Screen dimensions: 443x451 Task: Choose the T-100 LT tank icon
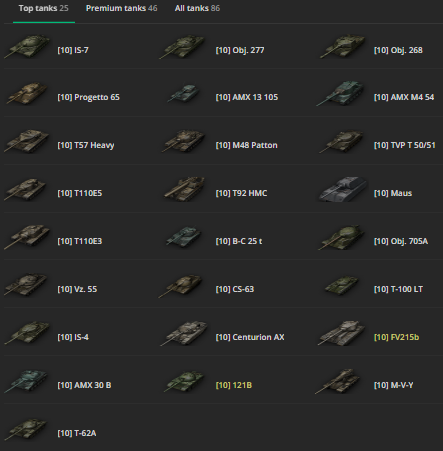point(342,285)
